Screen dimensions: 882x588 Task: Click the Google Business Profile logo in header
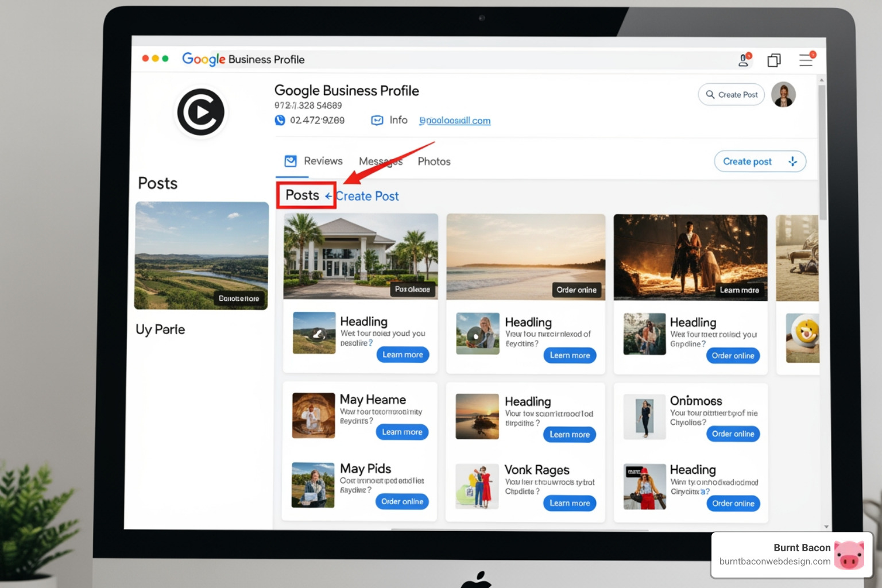point(243,59)
